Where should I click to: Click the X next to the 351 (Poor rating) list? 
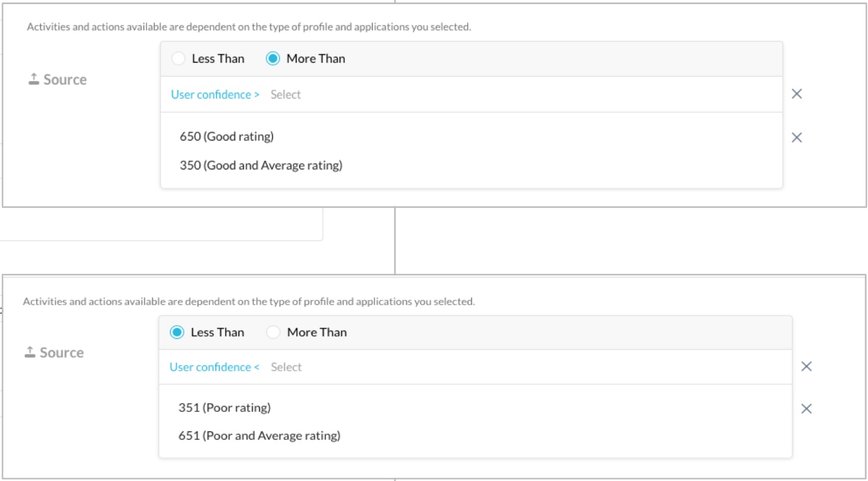[807, 408]
